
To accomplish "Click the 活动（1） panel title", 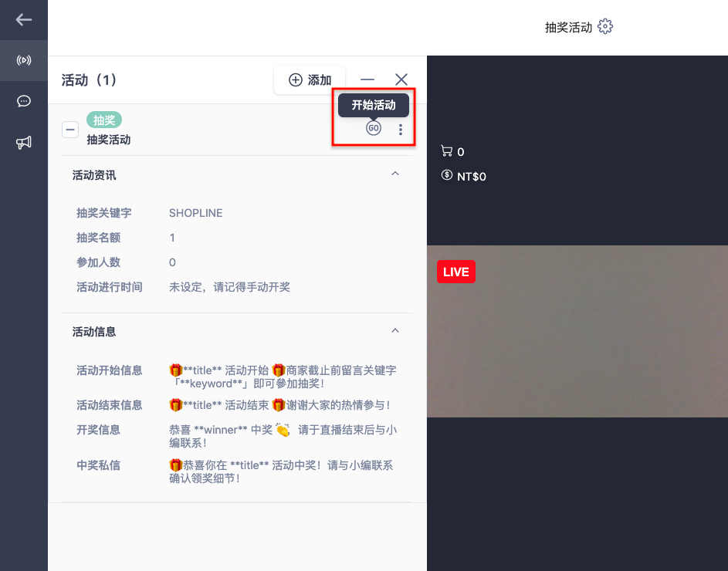I will [89, 79].
